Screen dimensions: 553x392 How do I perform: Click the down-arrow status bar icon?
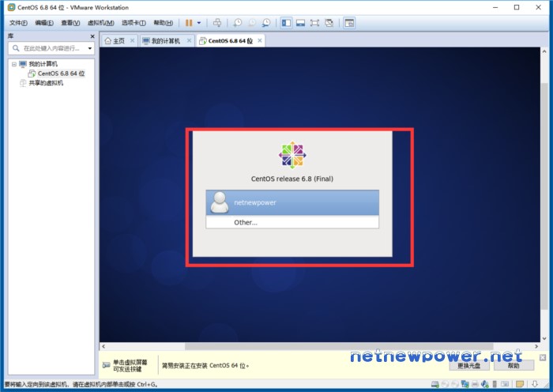point(535,384)
